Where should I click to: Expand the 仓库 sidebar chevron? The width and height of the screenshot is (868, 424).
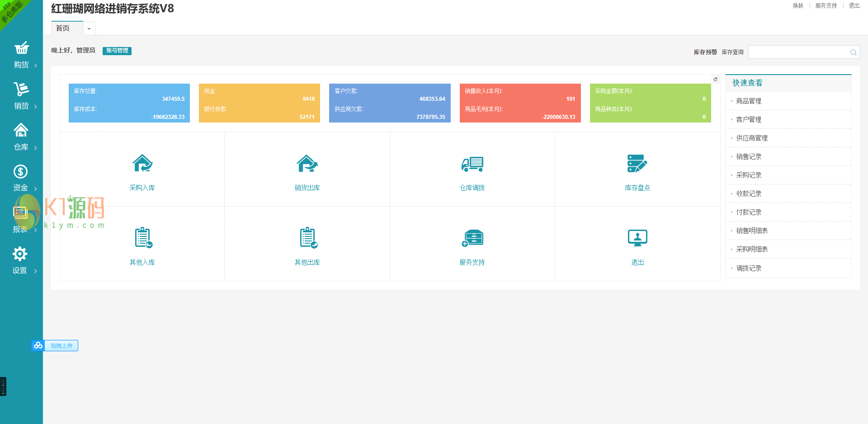pos(36,148)
